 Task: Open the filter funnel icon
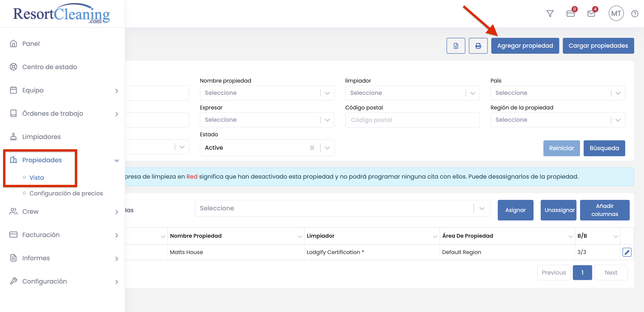pos(550,13)
